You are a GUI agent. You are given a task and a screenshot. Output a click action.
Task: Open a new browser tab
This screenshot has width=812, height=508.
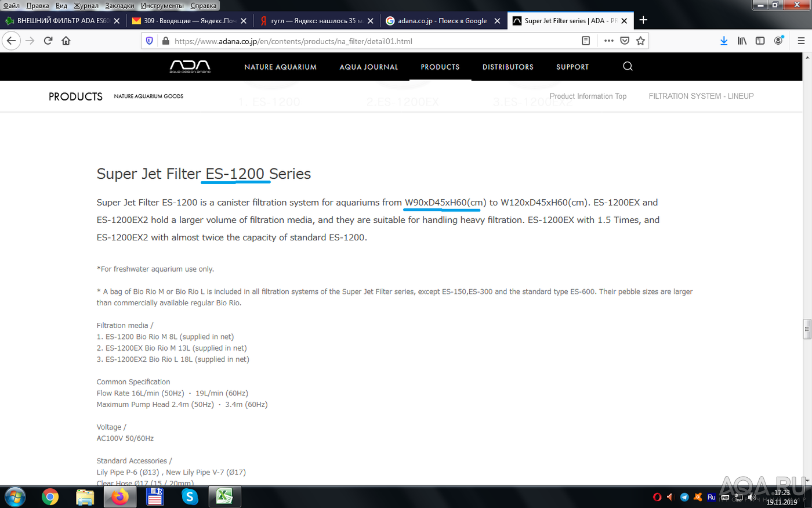[x=643, y=20]
